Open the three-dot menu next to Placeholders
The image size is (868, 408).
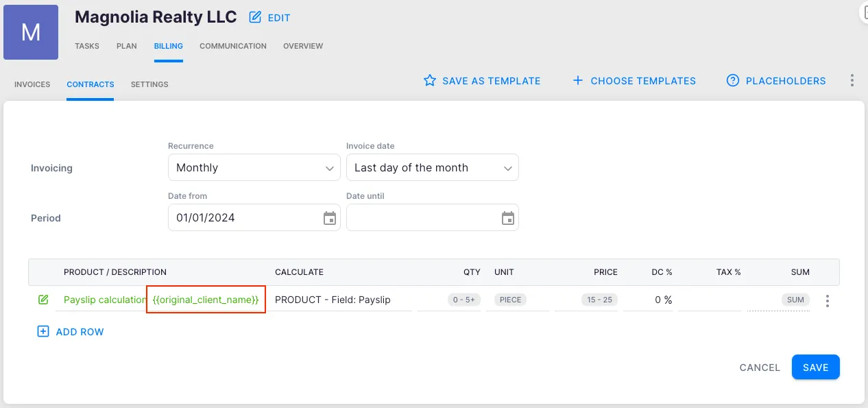click(852, 81)
